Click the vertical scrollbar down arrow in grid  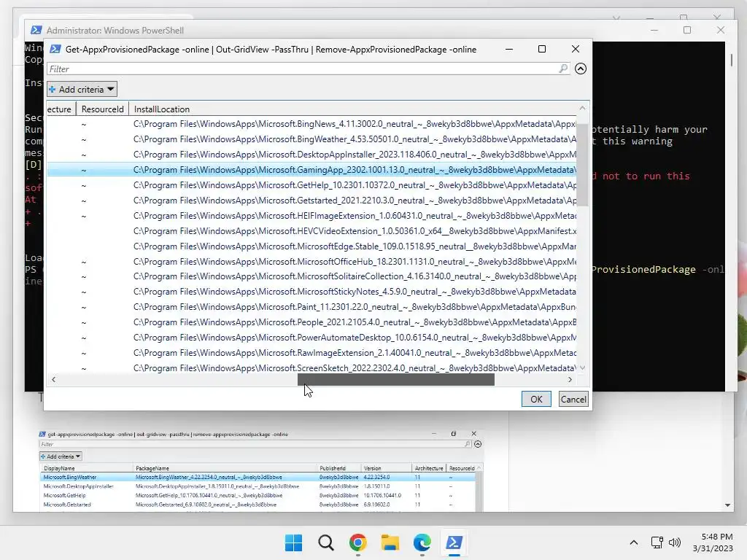(x=582, y=367)
